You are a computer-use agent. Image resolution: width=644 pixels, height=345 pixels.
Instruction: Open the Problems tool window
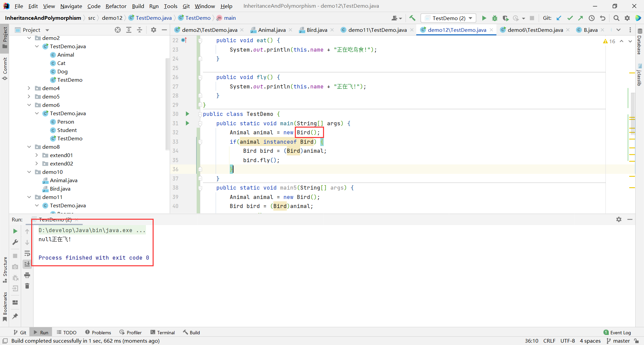point(98,332)
